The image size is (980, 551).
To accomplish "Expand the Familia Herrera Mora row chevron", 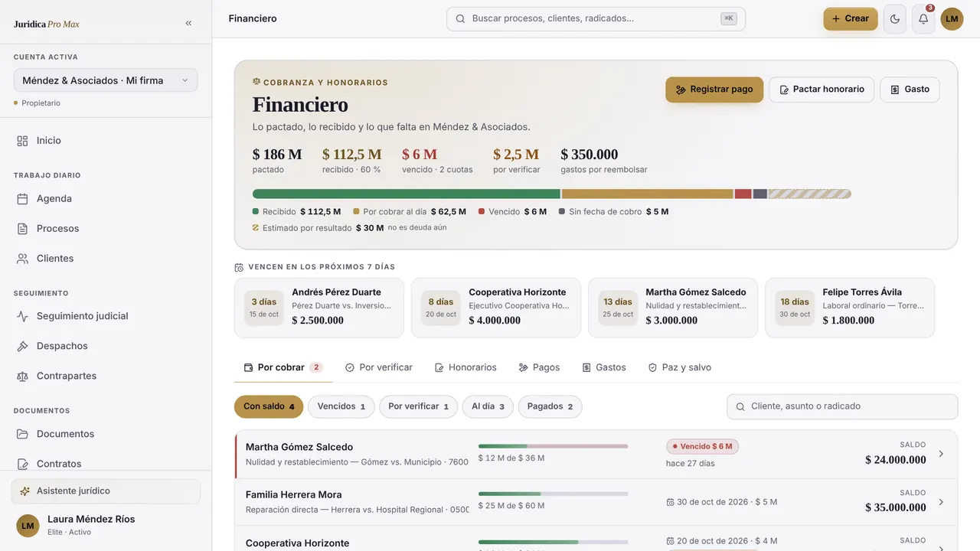I will coord(941,502).
